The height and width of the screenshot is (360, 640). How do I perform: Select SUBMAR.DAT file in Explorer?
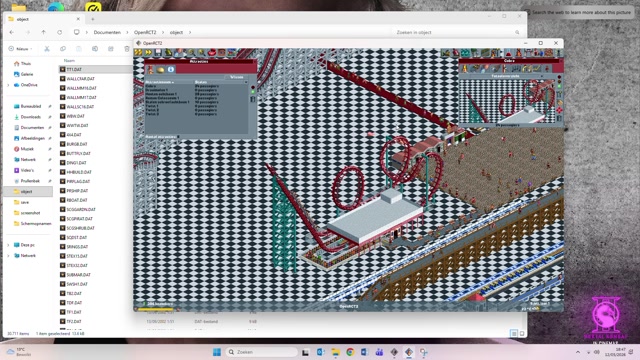point(78,275)
